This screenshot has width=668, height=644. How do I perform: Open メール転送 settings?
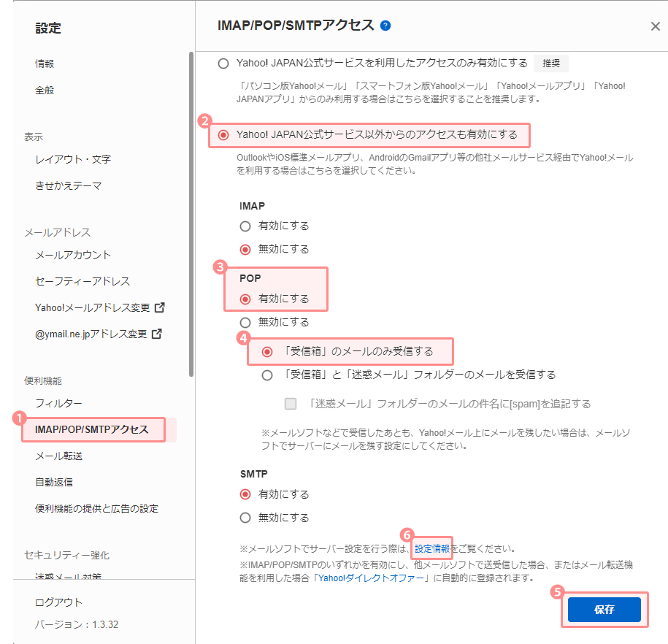[x=59, y=456]
